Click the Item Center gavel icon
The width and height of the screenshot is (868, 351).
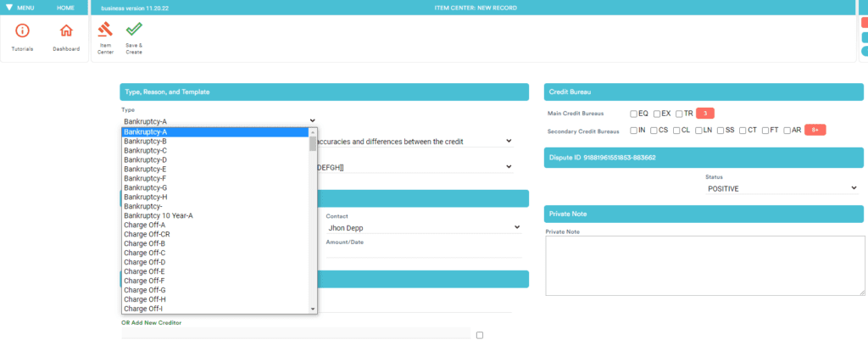coord(106,31)
